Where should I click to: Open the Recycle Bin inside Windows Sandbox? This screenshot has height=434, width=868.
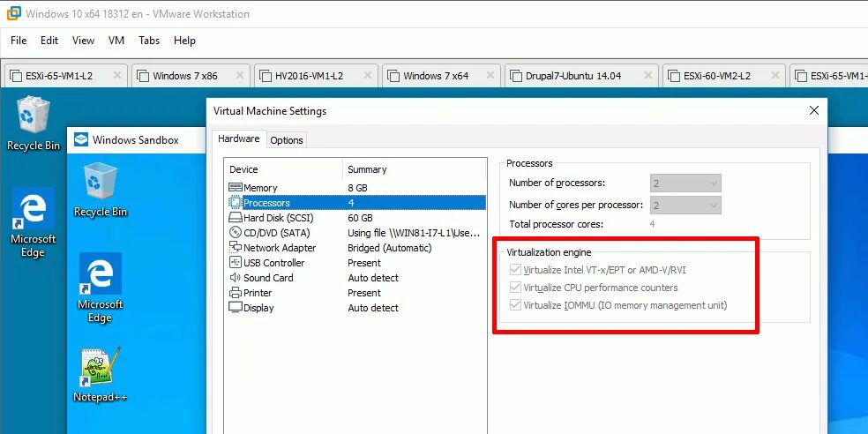pyautogui.click(x=101, y=190)
